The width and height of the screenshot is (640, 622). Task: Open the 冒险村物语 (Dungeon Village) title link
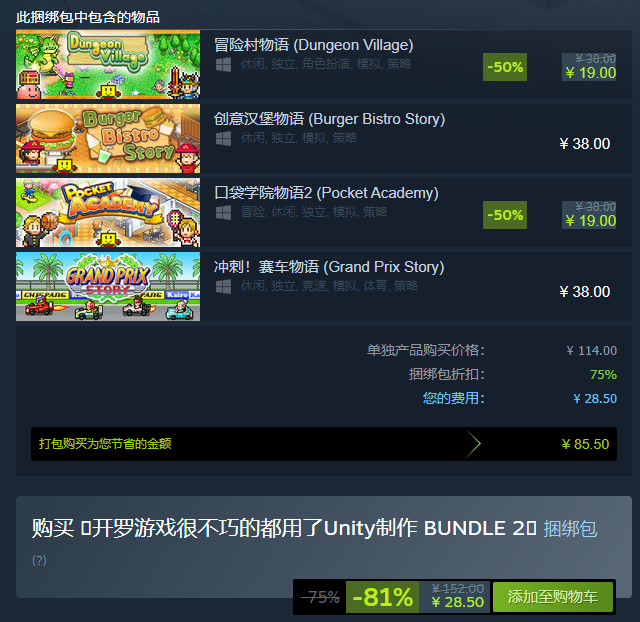click(x=313, y=45)
